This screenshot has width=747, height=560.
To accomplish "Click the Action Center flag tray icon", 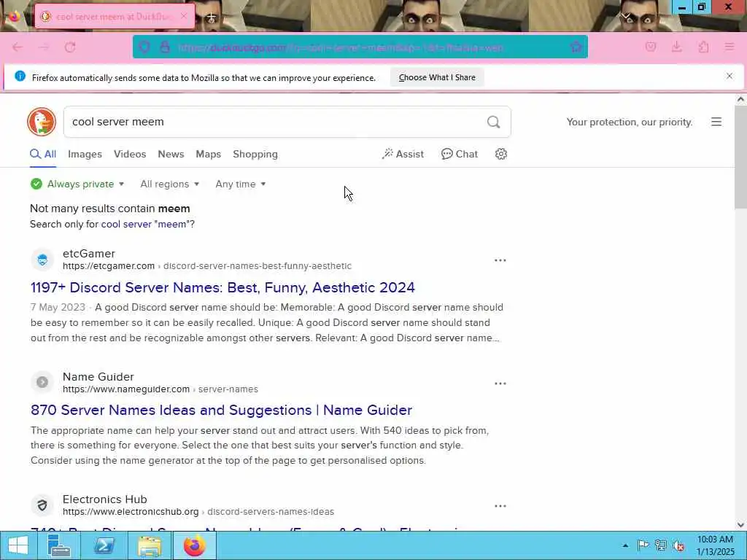I will click(x=643, y=545).
